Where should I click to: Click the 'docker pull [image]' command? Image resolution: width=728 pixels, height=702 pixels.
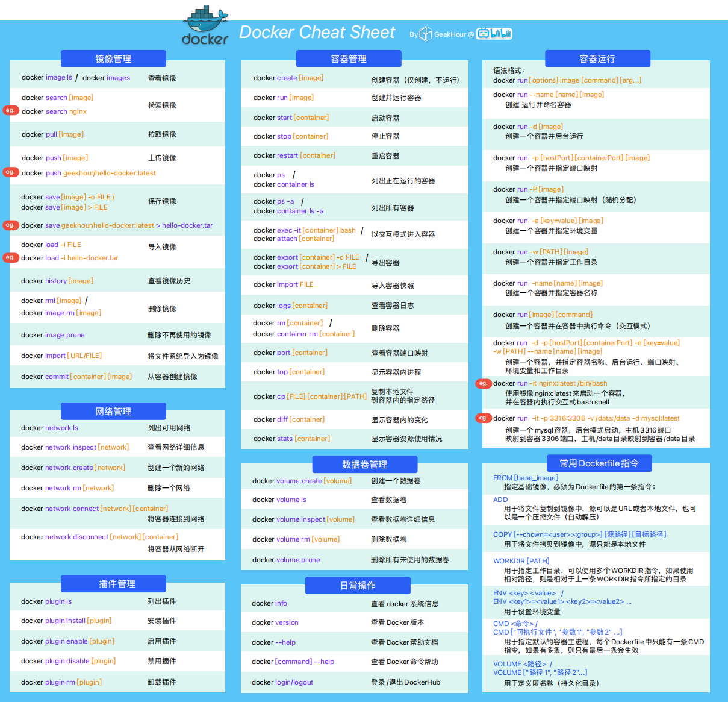coord(52,134)
